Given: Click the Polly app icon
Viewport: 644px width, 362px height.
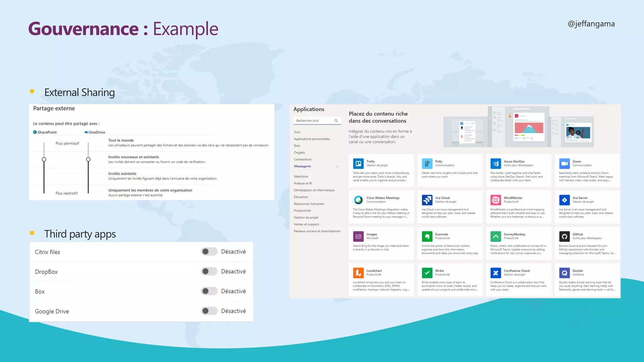Looking at the screenshot, I should 427,163.
